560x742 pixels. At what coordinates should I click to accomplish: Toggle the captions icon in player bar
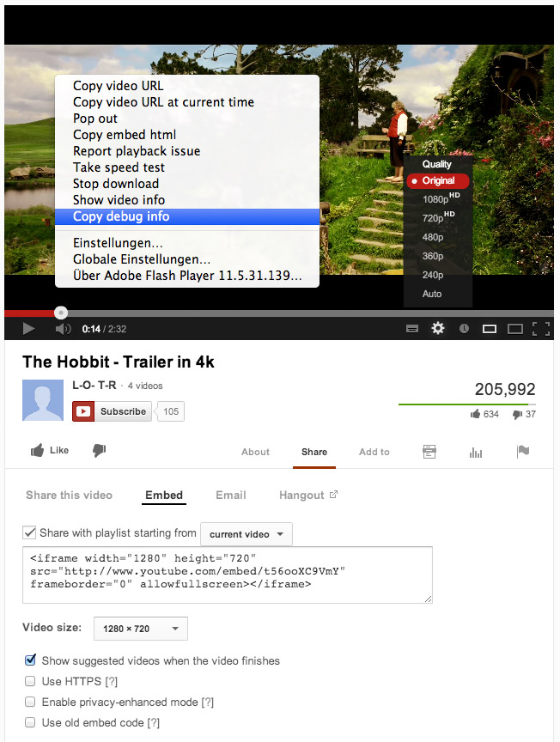(412, 328)
